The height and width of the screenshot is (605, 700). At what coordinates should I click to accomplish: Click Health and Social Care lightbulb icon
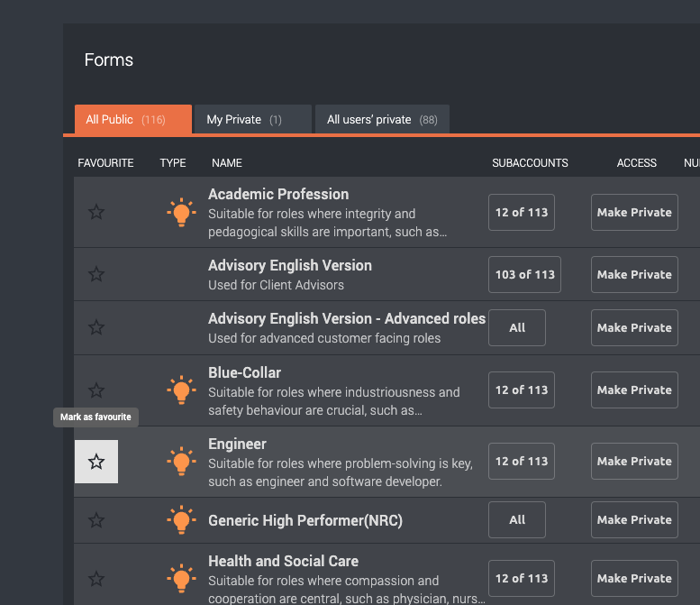[181, 579]
